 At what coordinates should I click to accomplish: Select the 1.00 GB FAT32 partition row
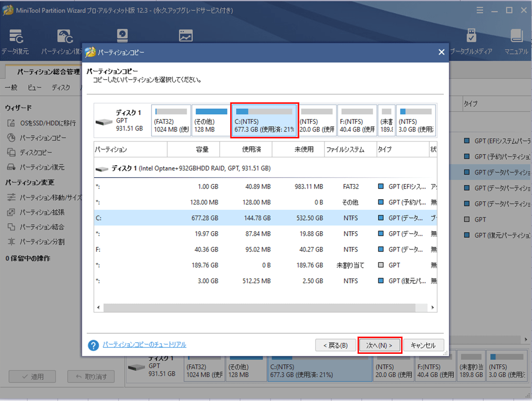(x=266, y=187)
